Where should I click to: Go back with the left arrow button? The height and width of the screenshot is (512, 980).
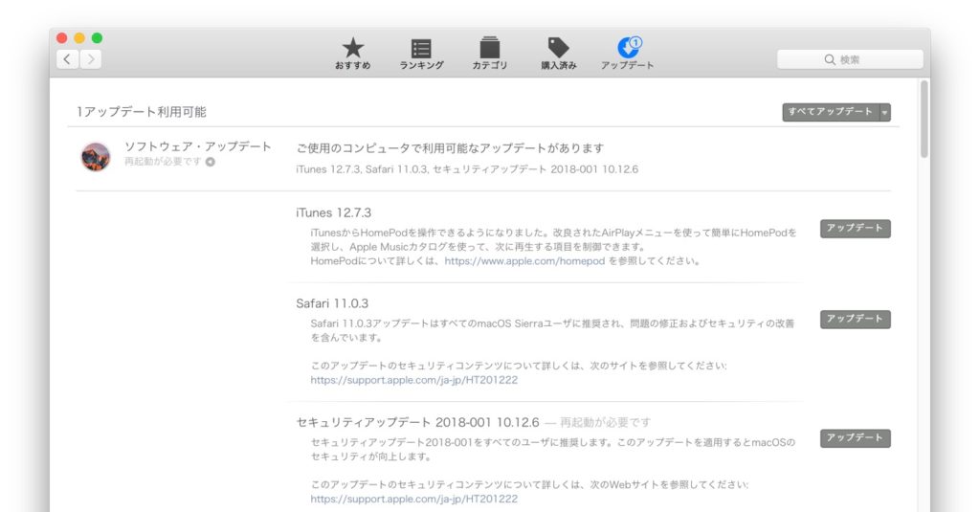pos(68,59)
